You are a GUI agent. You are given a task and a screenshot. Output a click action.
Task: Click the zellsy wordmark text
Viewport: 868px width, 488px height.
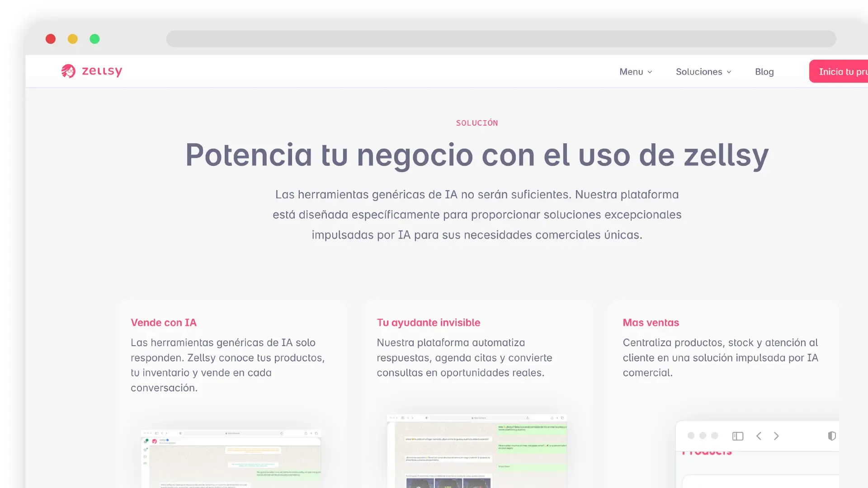click(102, 71)
